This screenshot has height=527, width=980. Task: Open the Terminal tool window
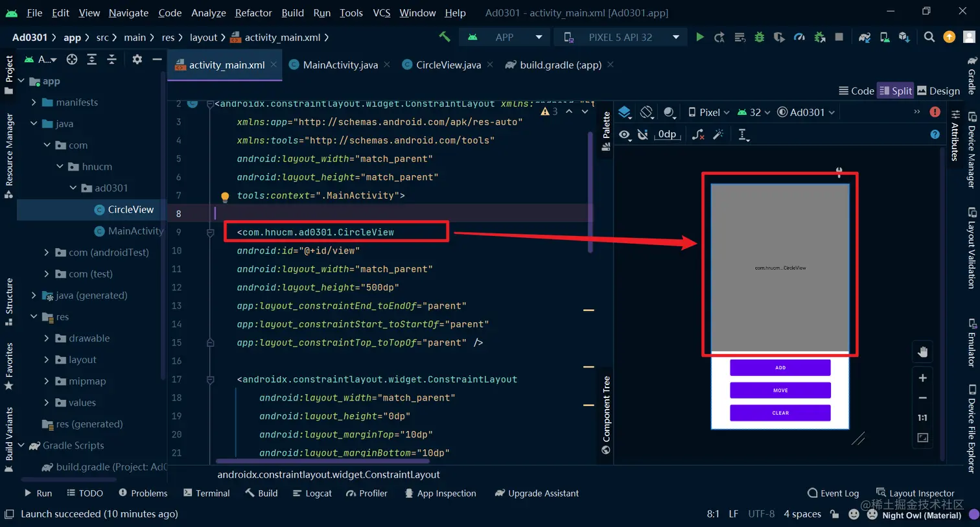[x=207, y=493]
